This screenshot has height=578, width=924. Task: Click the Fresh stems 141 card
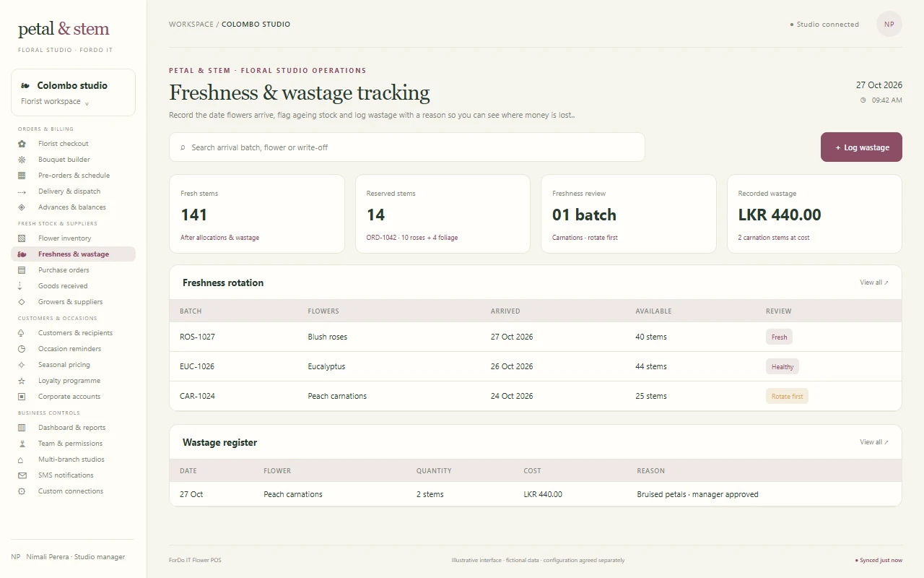257,214
